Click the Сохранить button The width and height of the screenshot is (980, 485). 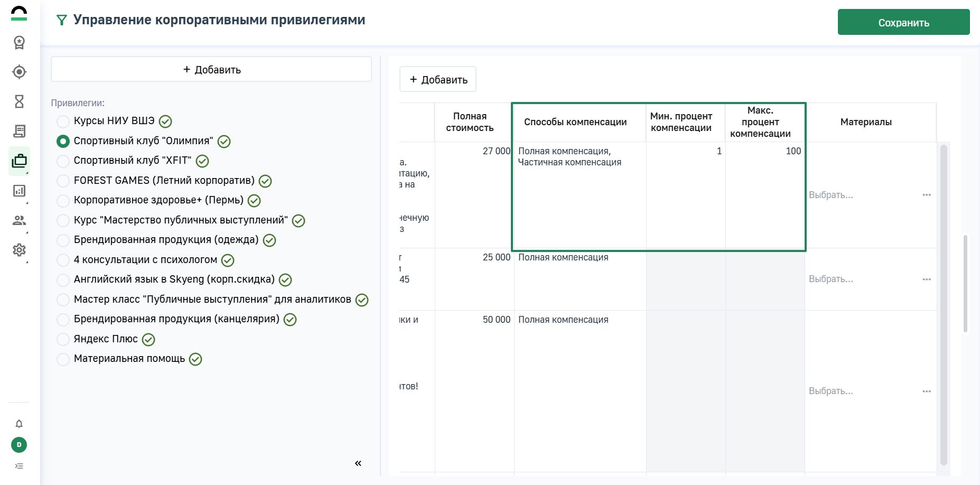[903, 22]
